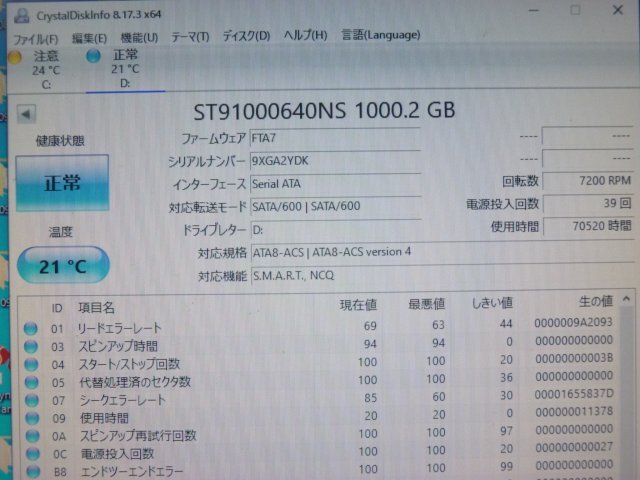
Task: Select the C: drive yellow caution status icon
Action: click(15, 57)
